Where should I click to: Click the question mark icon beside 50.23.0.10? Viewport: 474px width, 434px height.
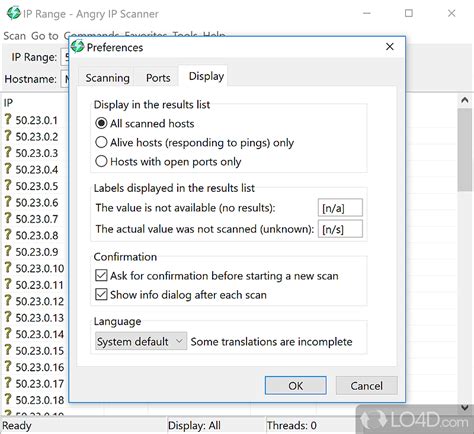(8, 268)
